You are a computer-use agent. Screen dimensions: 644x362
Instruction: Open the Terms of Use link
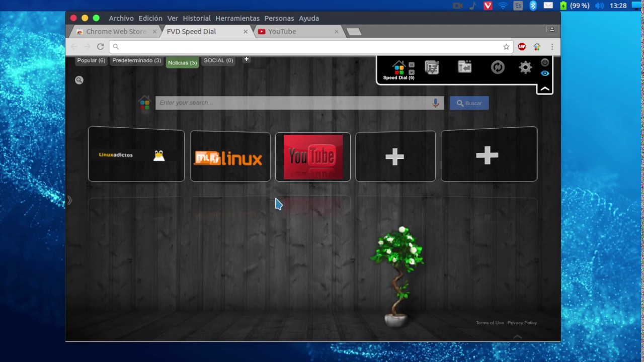[490, 323]
